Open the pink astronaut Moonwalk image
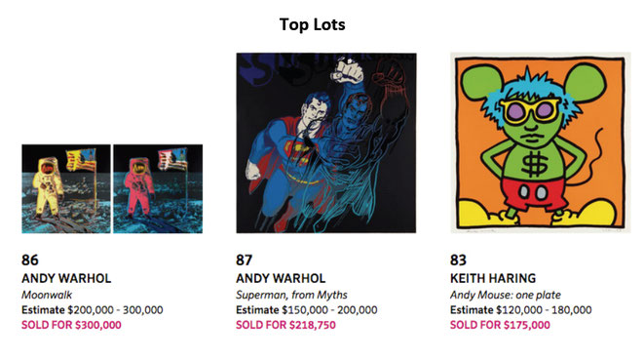 click(x=158, y=189)
